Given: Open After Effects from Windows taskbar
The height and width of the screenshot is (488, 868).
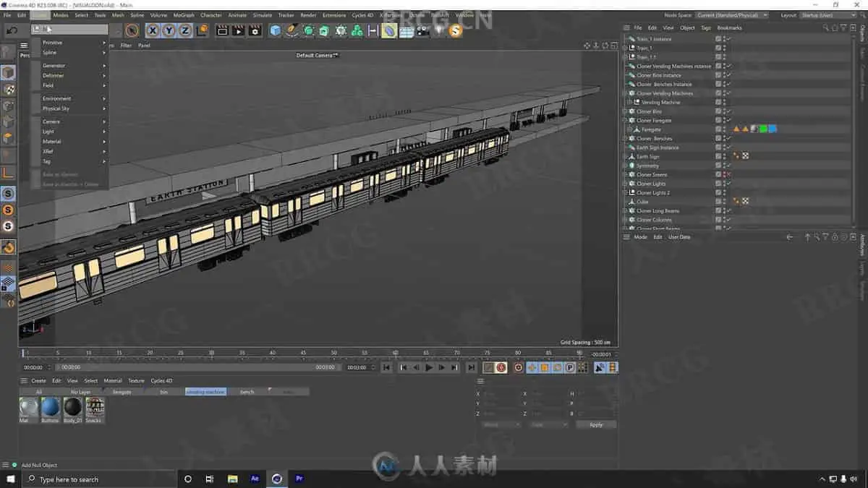Looking at the screenshot, I should [x=255, y=479].
